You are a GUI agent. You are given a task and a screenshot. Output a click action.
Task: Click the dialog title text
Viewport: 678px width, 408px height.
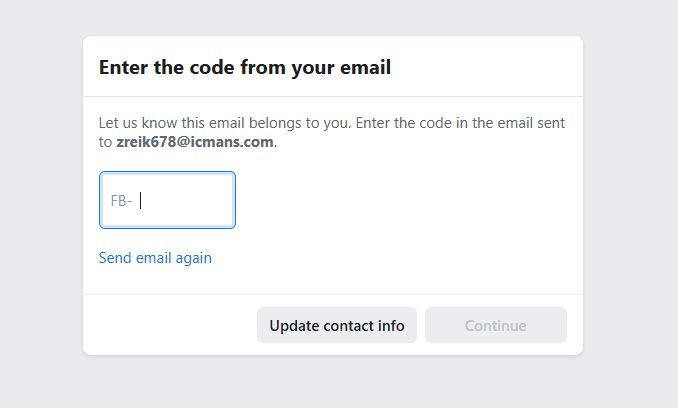244,68
